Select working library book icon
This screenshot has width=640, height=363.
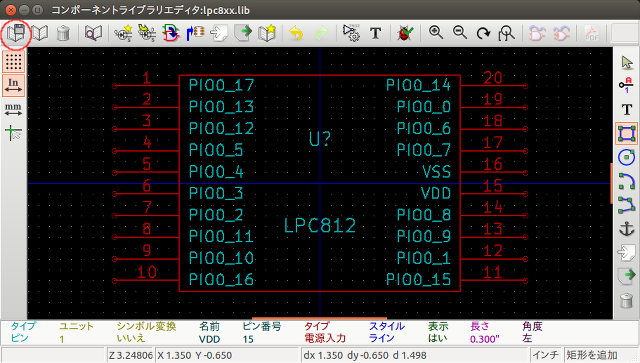pyautogui.click(x=40, y=33)
